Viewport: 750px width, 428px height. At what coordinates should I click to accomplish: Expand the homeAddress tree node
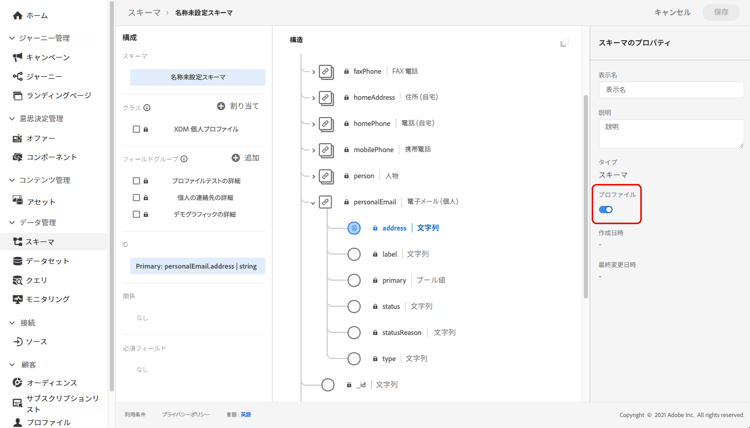point(313,98)
